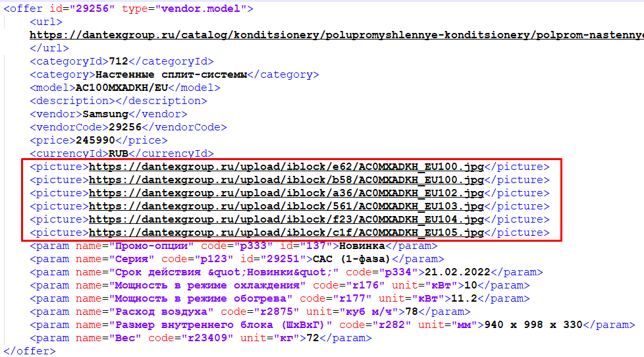Click the empty description tag line
The image size is (644, 357).
(119, 101)
